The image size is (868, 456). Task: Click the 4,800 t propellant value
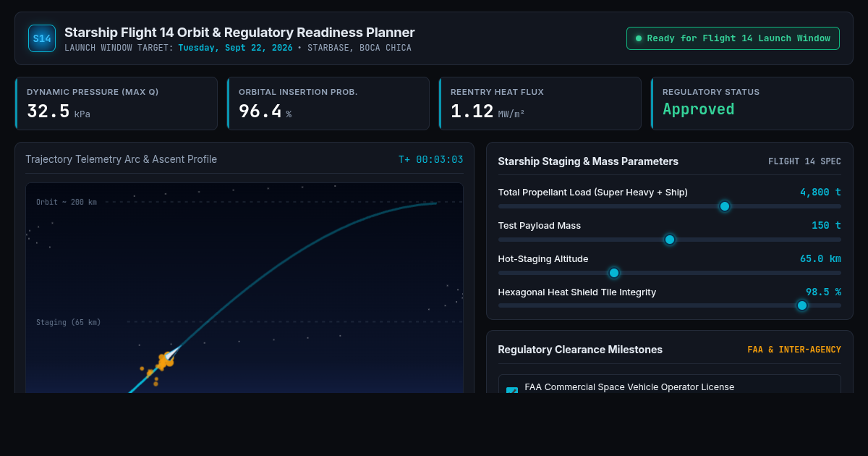[820, 192]
